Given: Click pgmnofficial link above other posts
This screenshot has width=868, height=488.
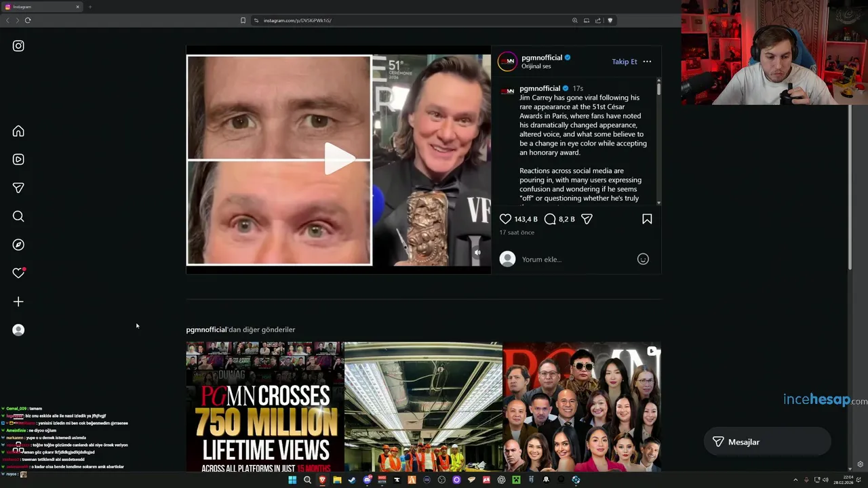Looking at the screenshot, I should click(x=206, y=329).
